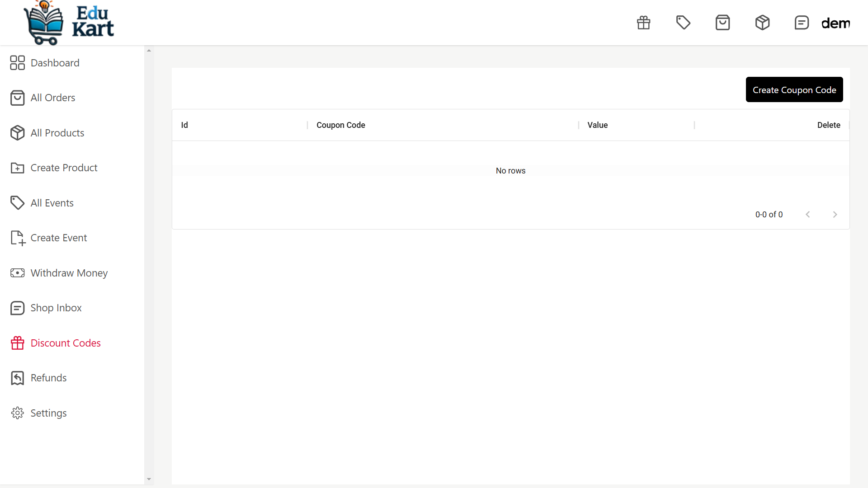Click the 'No rows' message
The image size is (868, 488).
coord(510,171)
